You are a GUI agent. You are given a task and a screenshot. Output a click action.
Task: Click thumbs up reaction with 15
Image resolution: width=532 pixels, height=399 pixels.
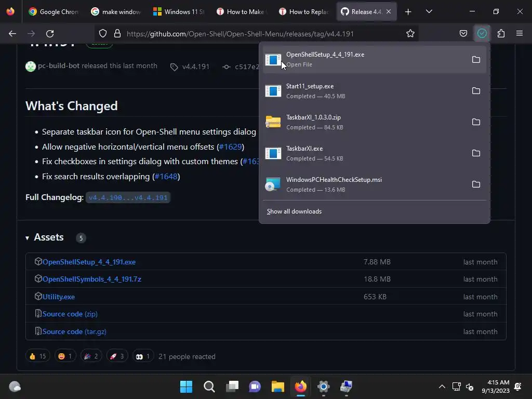click(x=37, y=356)
